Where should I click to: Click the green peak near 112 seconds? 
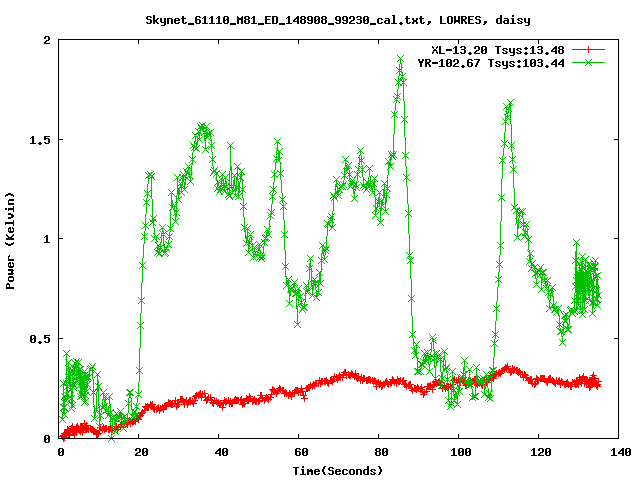(x=509, y=104)
